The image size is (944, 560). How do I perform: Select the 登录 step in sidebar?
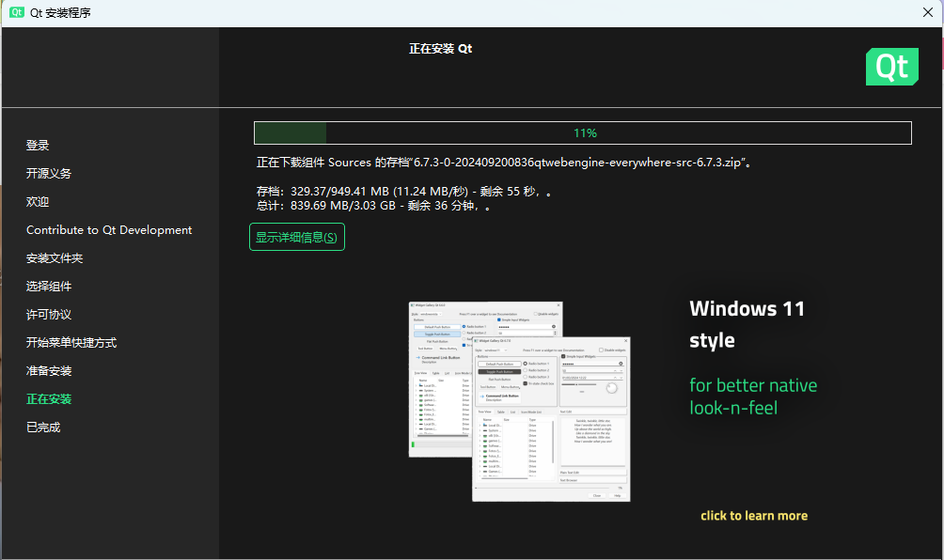(x=38, y=145)
